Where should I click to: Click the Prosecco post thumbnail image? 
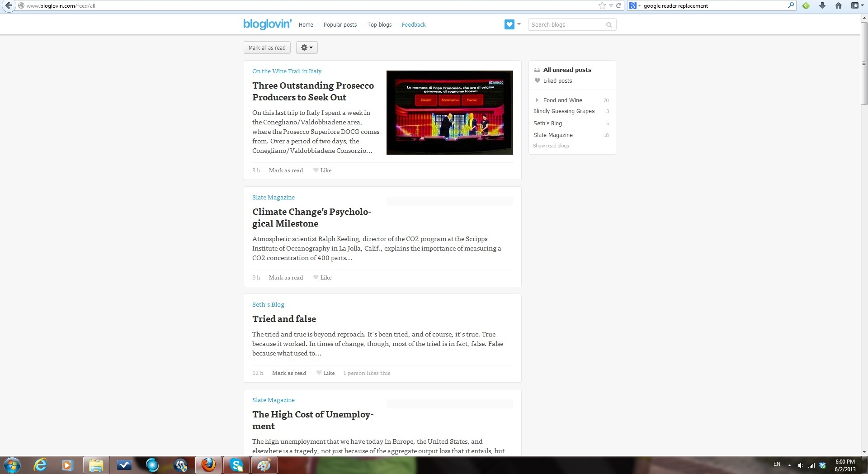pos(449,113)
